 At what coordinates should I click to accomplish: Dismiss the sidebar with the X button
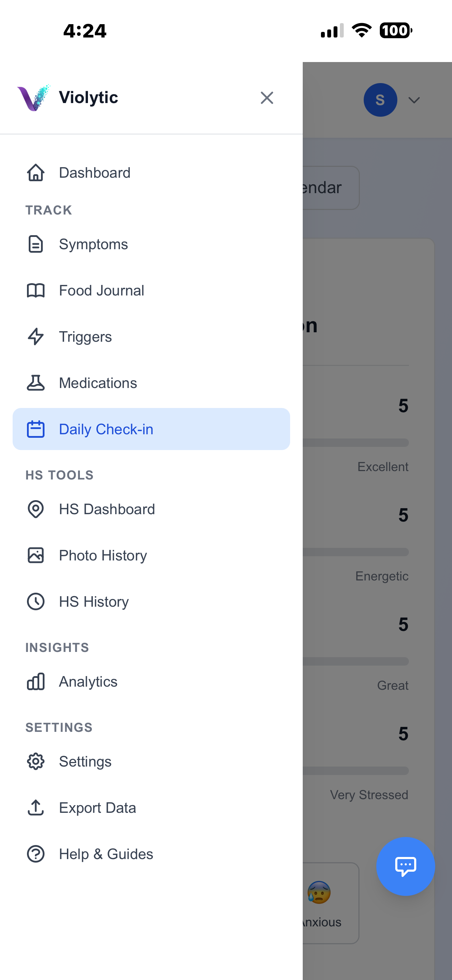pos(267,98)
